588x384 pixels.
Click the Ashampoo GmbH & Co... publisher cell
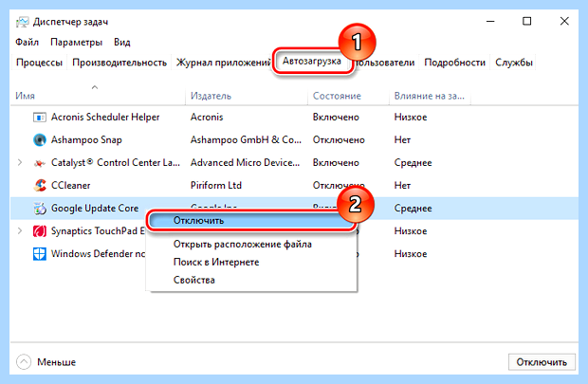pyautogui.click(x=246, y=140)
